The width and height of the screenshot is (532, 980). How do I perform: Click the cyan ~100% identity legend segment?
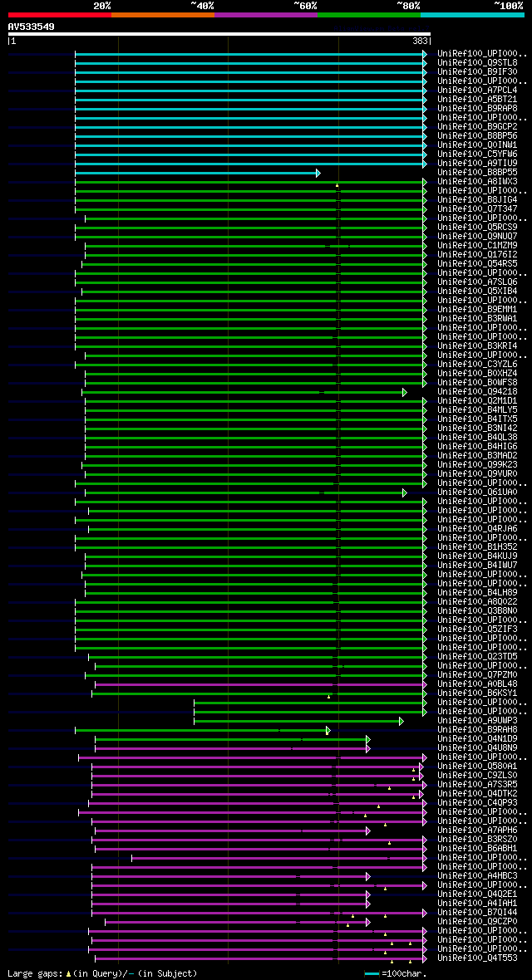point(472,14)
